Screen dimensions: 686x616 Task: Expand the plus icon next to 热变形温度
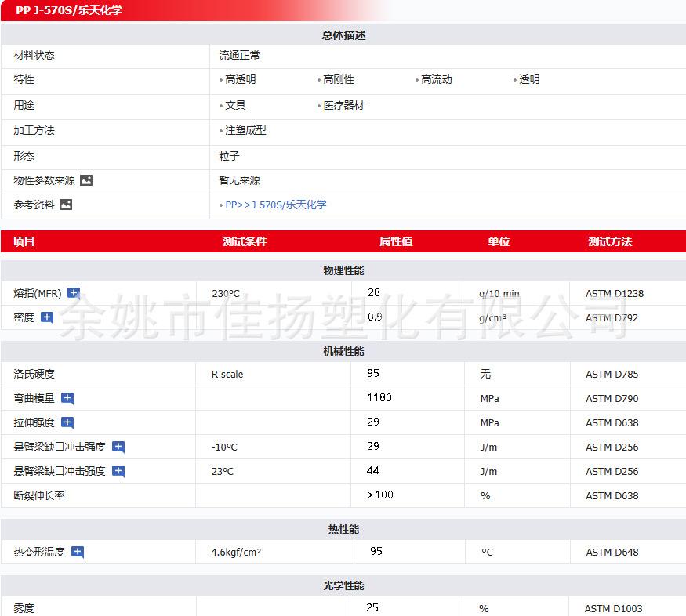[78, 552]
